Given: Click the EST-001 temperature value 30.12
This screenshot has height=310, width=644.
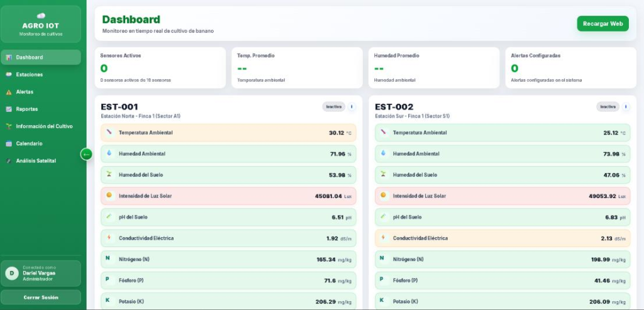Looking at the screenshot, I should 336,133.
